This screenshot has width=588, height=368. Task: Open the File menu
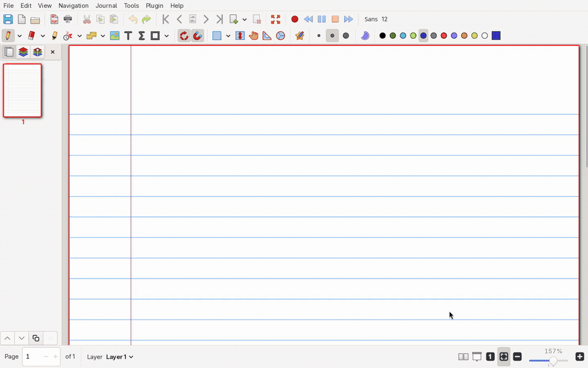[x=8, y=6]
